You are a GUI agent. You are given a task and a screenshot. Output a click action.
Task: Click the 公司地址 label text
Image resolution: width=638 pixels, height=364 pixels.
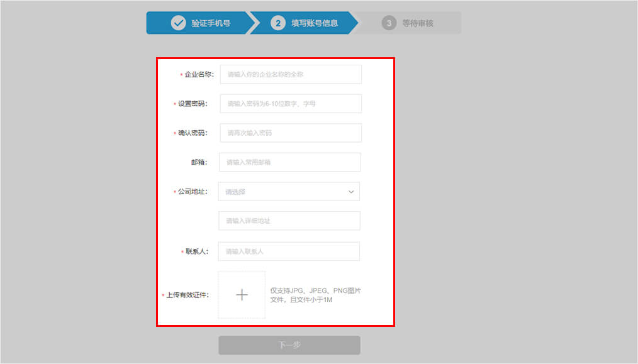193,192
